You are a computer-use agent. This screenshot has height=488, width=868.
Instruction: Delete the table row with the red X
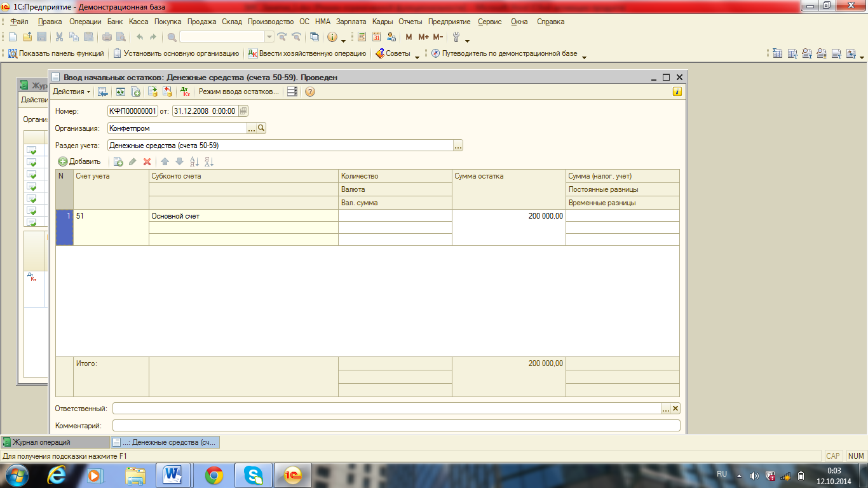[147, 162]
